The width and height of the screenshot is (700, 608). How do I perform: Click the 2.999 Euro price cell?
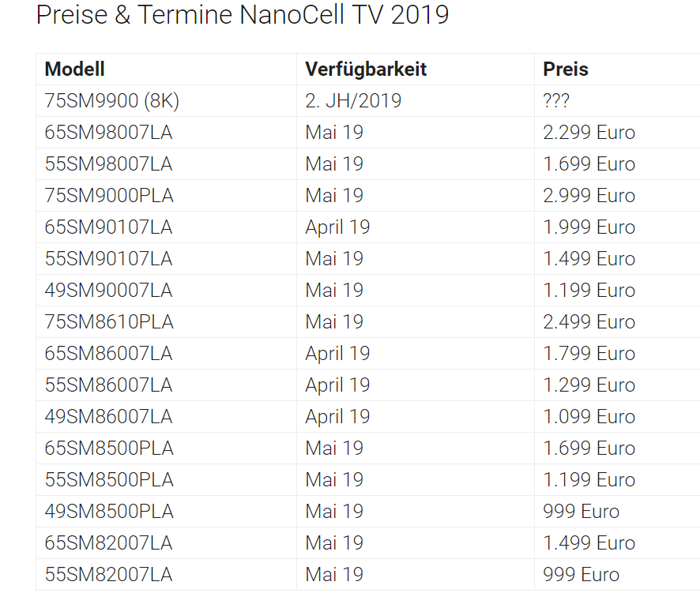coord(589,196)
